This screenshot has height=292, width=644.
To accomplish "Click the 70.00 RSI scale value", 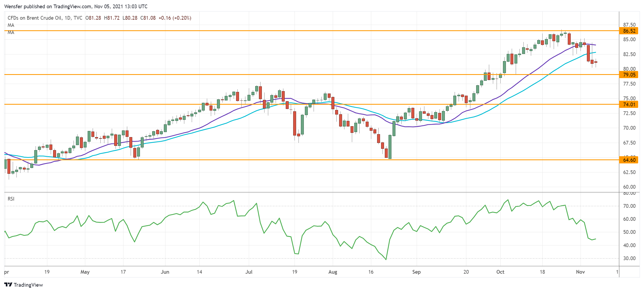I will (629, 206).
